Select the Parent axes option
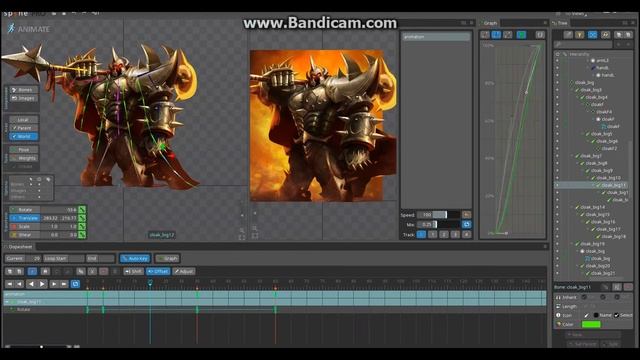 pos(24,128)
